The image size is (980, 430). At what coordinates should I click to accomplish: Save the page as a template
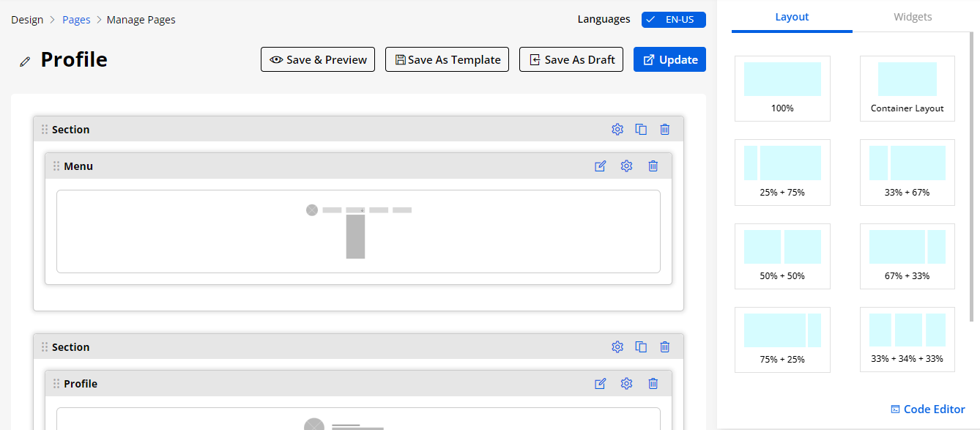click(447, 60)
